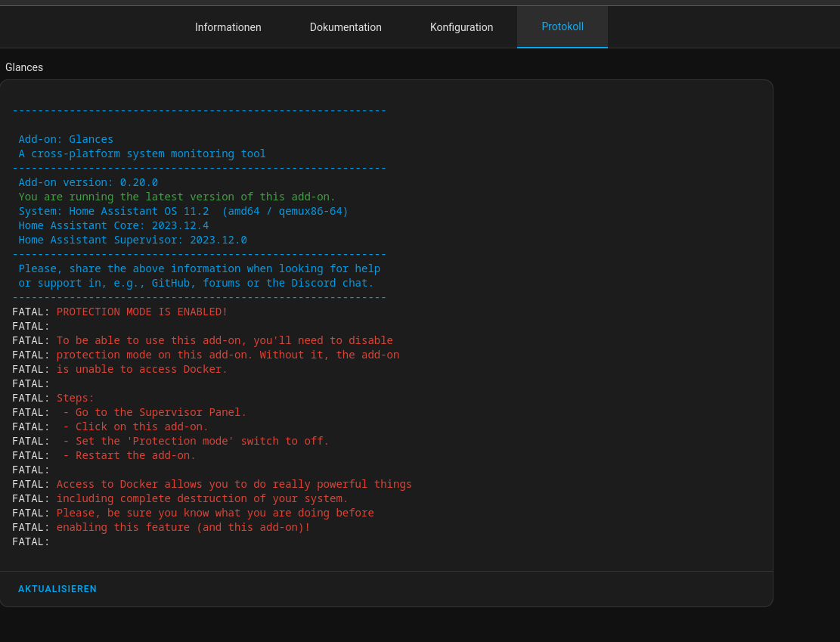
Task: Select '- Go to the Supervisor Panel.' line
Action: 155,413
